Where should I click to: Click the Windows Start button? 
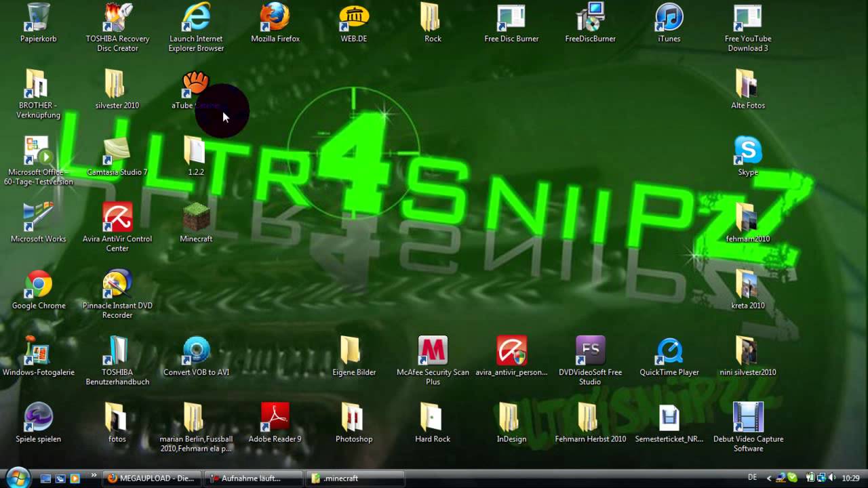point(18,478)
